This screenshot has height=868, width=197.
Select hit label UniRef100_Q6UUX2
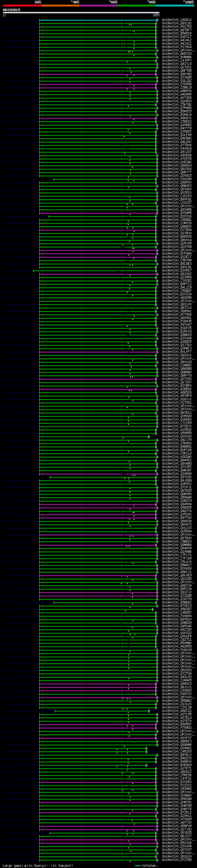click(176, 772)
